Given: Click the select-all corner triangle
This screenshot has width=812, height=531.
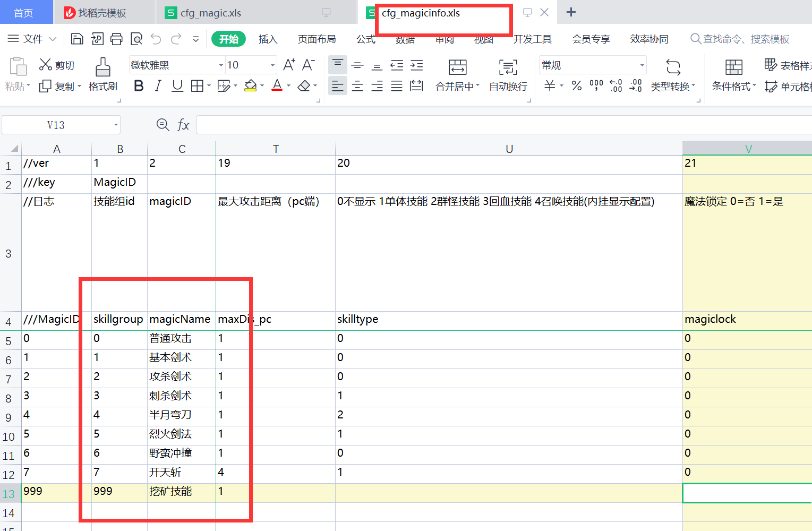Looking at the screenshot, I should pos(14,149).
